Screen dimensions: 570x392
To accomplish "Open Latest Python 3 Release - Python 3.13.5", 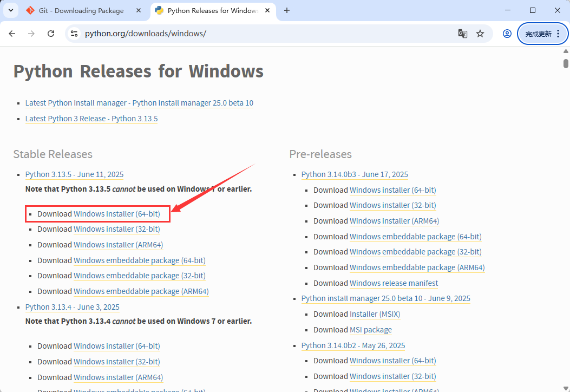I will click(x=91, y=119).
